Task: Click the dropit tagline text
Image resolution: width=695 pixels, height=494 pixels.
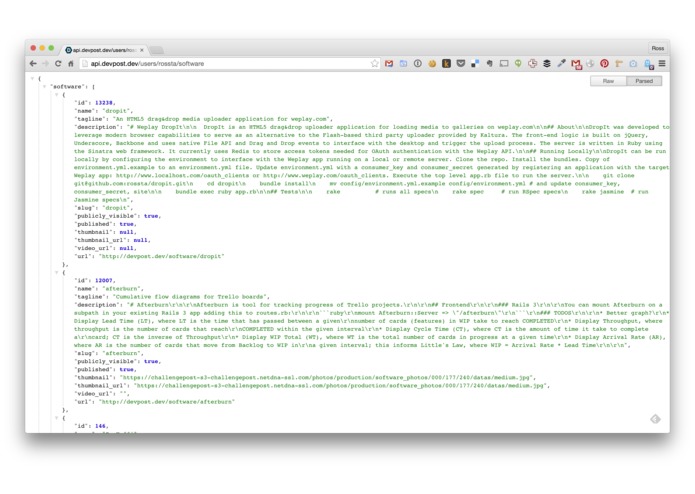Action: click(222, 119)
